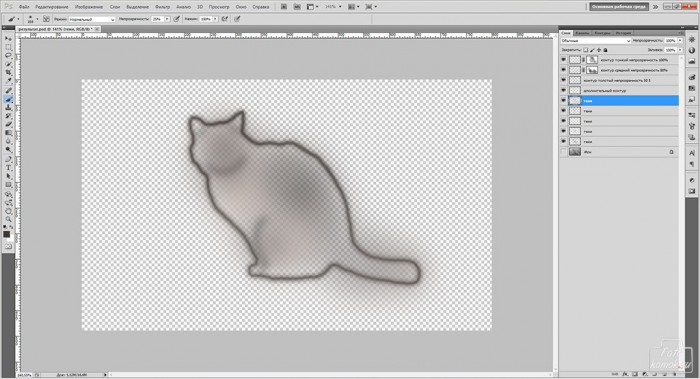700x379 pixels.
Task: Select the Healing Brush tool
Action: pyautogui.click(x=8, y=91)
